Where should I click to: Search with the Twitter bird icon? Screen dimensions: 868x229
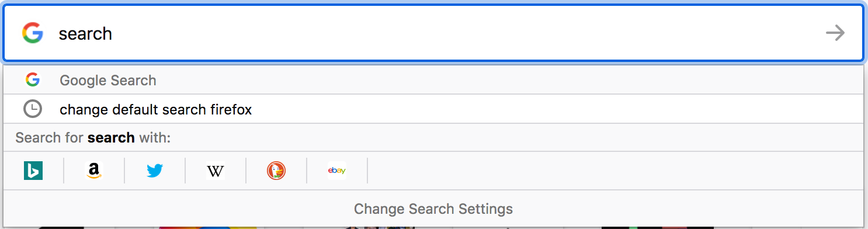coord(154,171)
